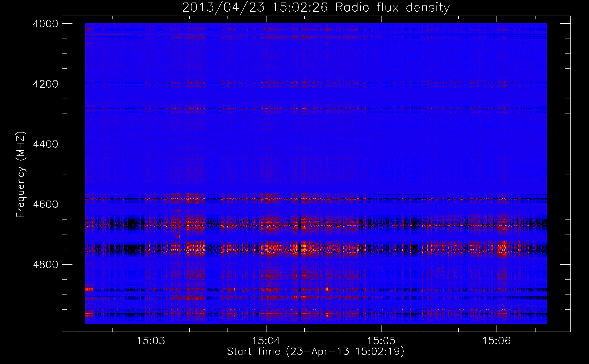Viewport: 589px width, 364px height.
Task: Click the 15:05 time tick label
Action: click(x=381, y=341)
